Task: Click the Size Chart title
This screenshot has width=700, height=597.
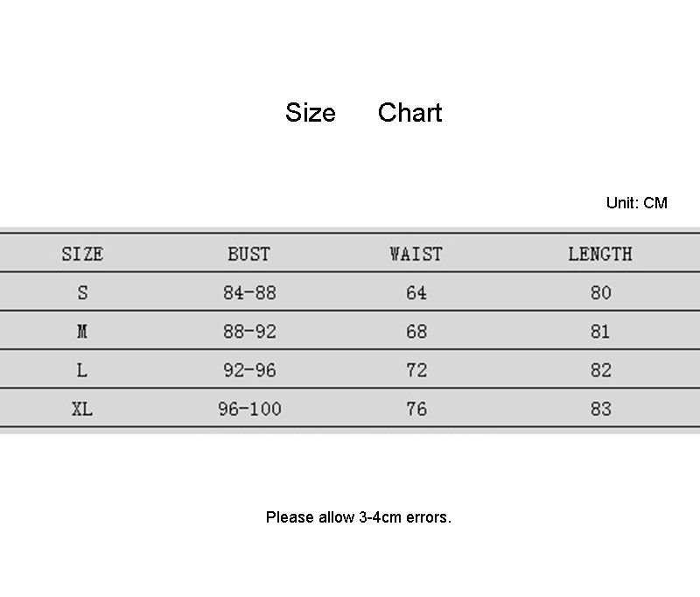Action: pos(363,113)
